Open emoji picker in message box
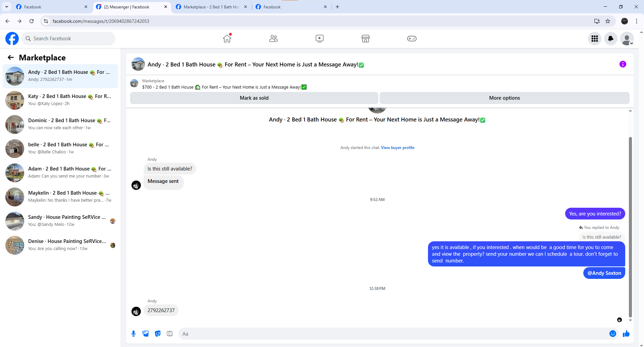644x347 pixels. click(x=613, y=334)
